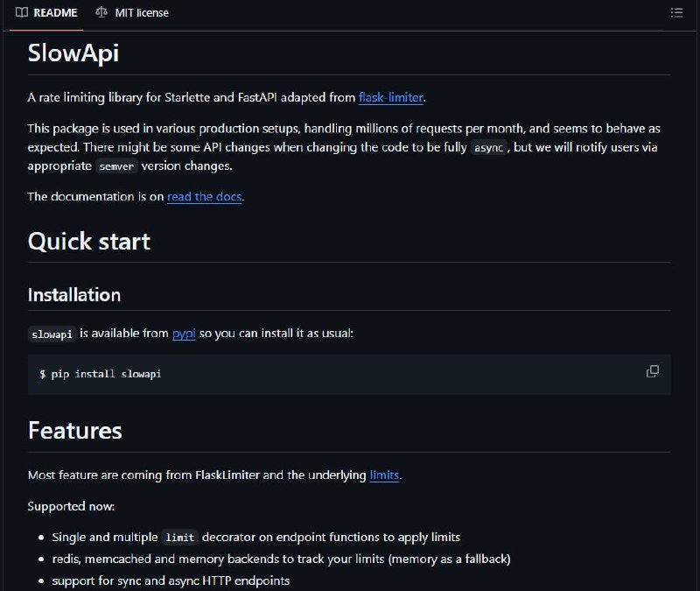Click the Installation heading
The image size is (700, 591).
coord(74,295)
